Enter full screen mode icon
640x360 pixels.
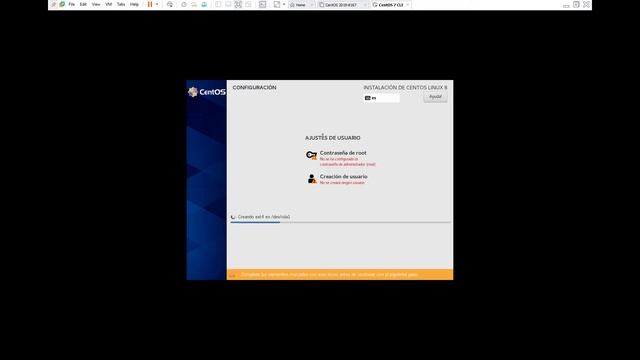238,4
